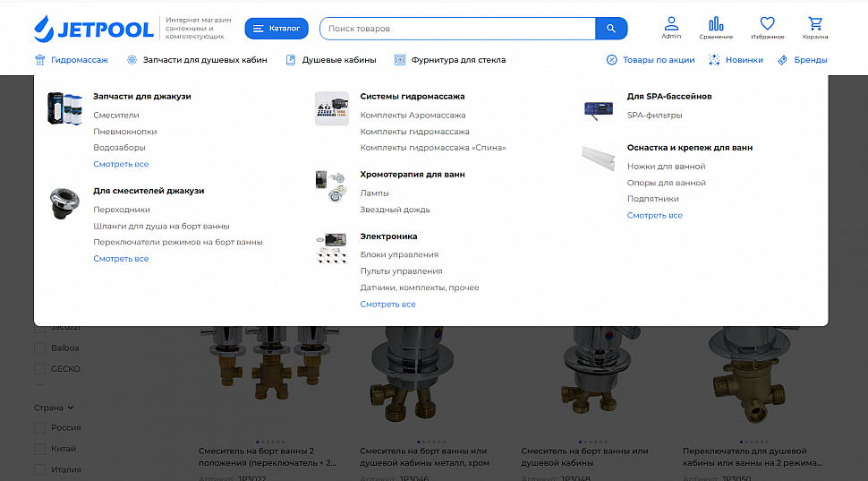Viewport: 868px width, 481px height.
Task: Click Смотреть все under Запчасти для джакузи
Action: click(x=121, y=164)
